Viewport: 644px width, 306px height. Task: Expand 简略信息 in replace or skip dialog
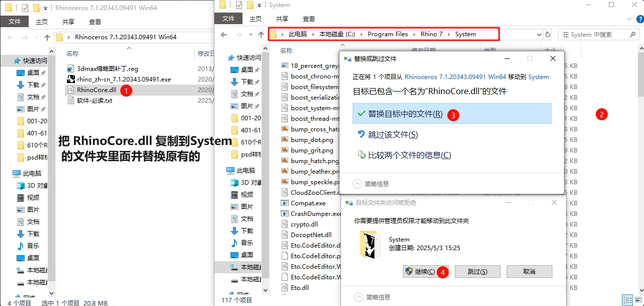click(x=371, y=184)
